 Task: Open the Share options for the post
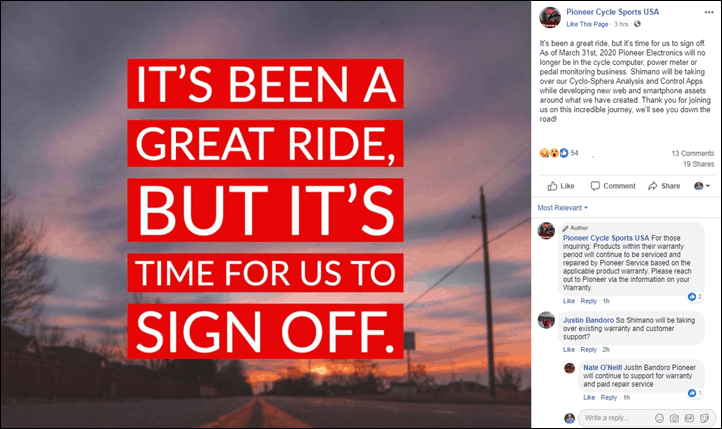pos(664,186)
